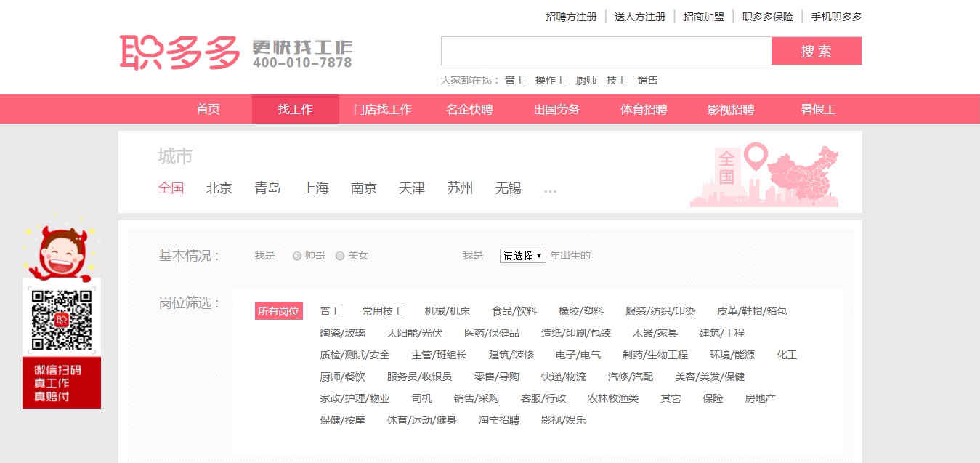Click inside the search input field

(x=603, y=50)
